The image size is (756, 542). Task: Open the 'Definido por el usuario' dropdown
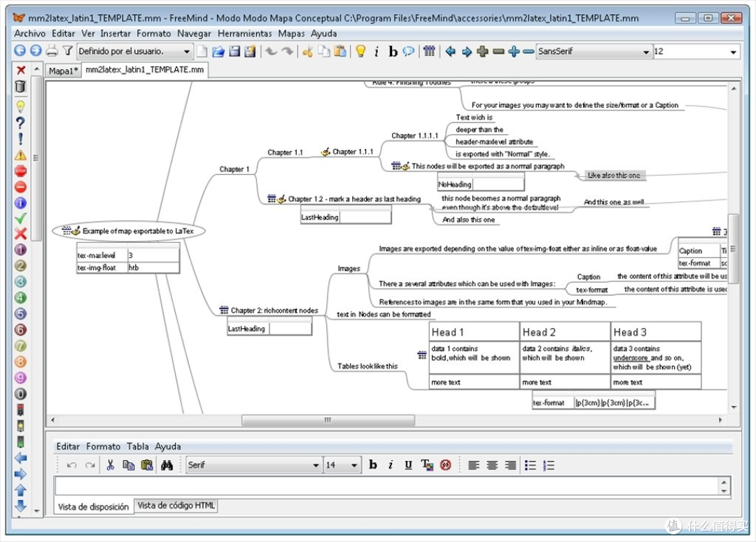click(135, 51)
